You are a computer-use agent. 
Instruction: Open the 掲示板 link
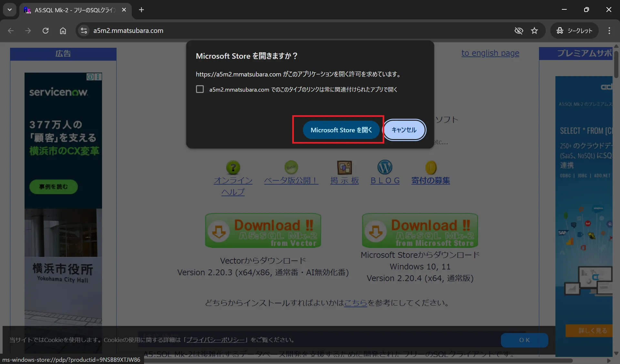pyautogui.click(x=345, y=180)
